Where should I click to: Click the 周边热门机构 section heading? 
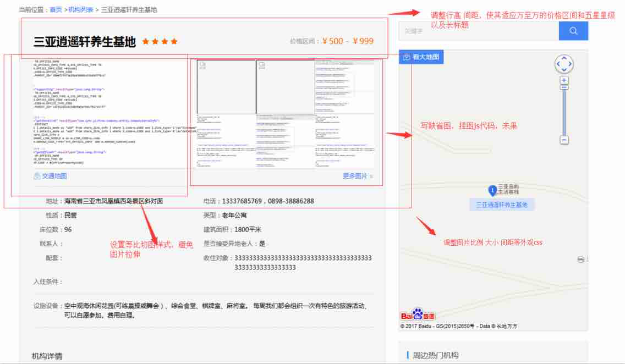coord(435,355)
